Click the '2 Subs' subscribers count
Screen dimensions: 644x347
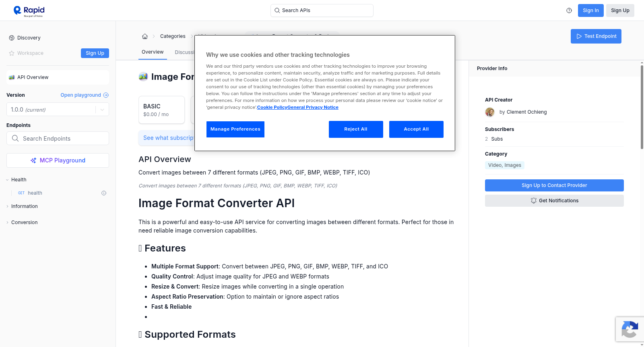pos(494,139)
